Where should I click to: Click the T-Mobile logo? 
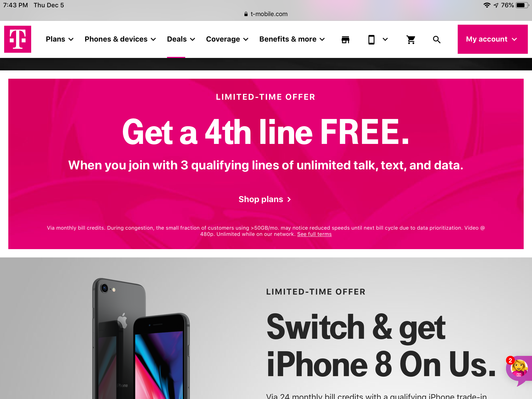[x=18, y=39]
